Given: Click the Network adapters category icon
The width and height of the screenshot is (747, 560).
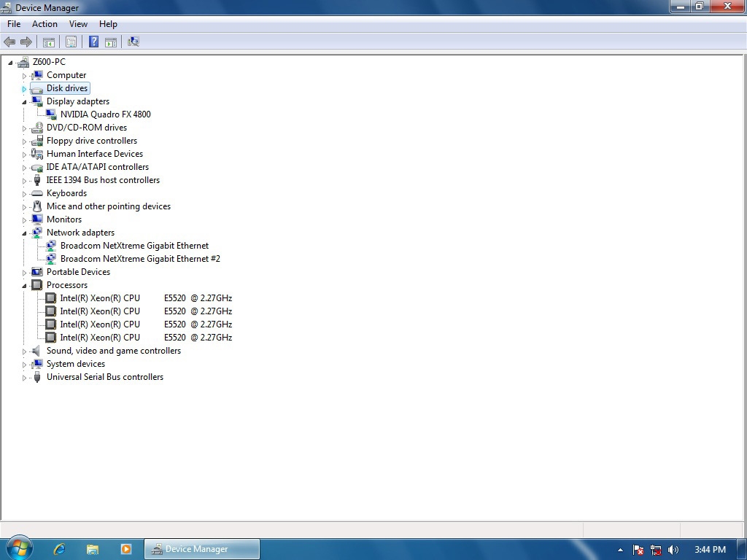Looking at the screenshot, I should click(37, 233).
